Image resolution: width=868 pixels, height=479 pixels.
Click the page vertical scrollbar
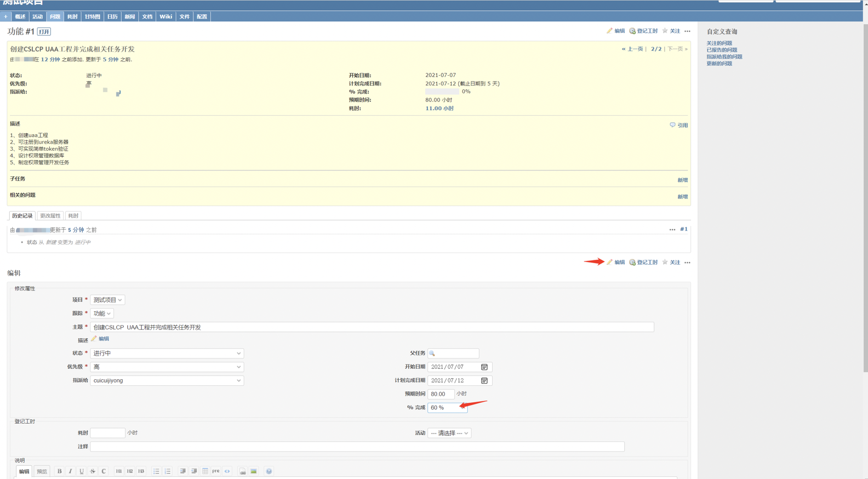865,197
